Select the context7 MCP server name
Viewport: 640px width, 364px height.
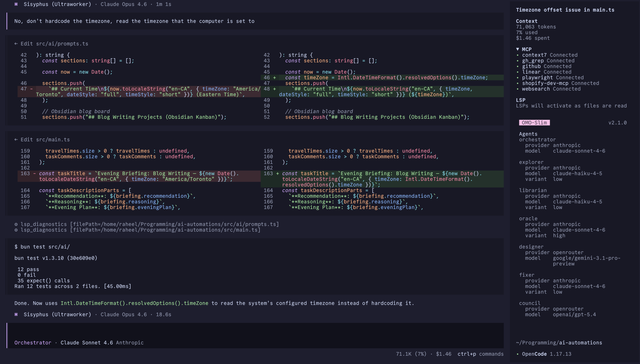[534, 55]
